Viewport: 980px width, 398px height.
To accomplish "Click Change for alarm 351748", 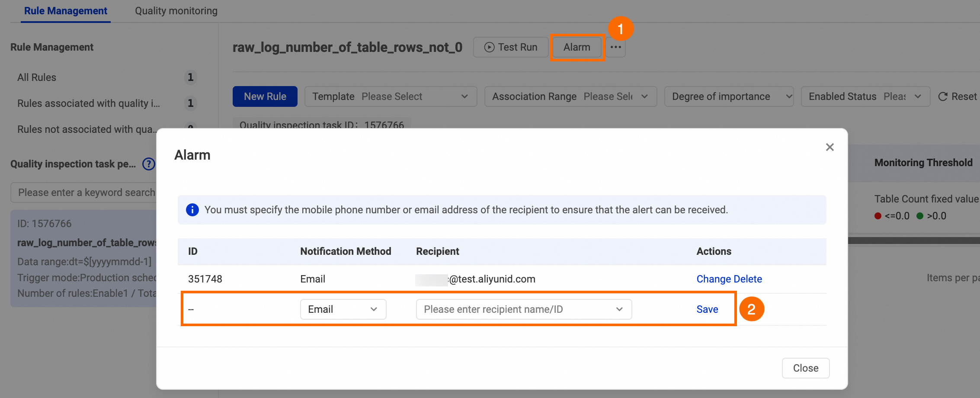I will [x=713, y=279].
